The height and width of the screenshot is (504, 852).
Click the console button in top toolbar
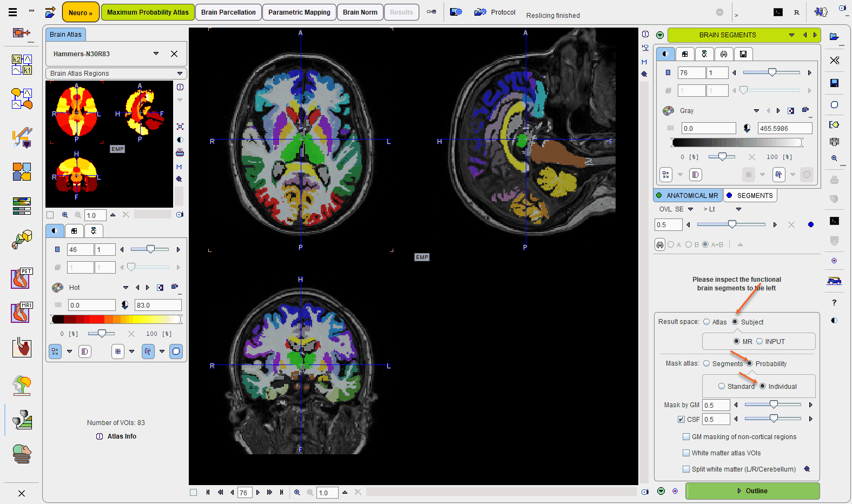point(778,12)
